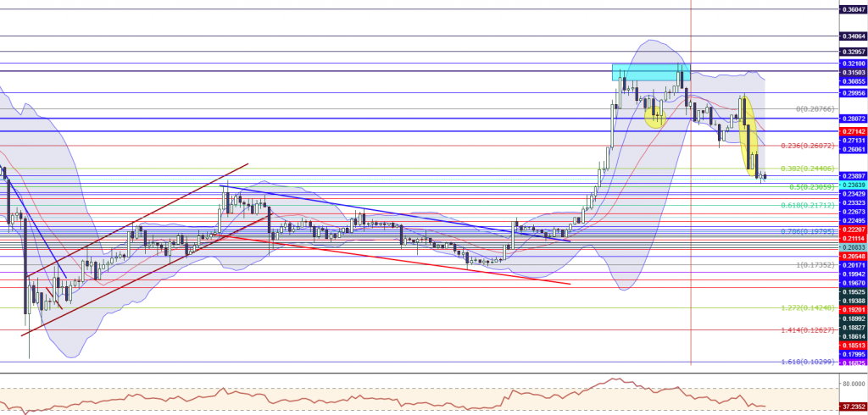This screenshot has height=415, width=868.
Task: Click the red 0.19201 price label
Action: pyautogui.click(x=854, y=309)
